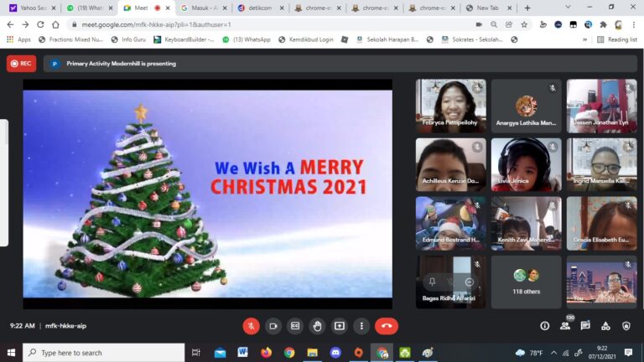Show the participants list panel
644x362 pixels.
click(x=566, y=326)
